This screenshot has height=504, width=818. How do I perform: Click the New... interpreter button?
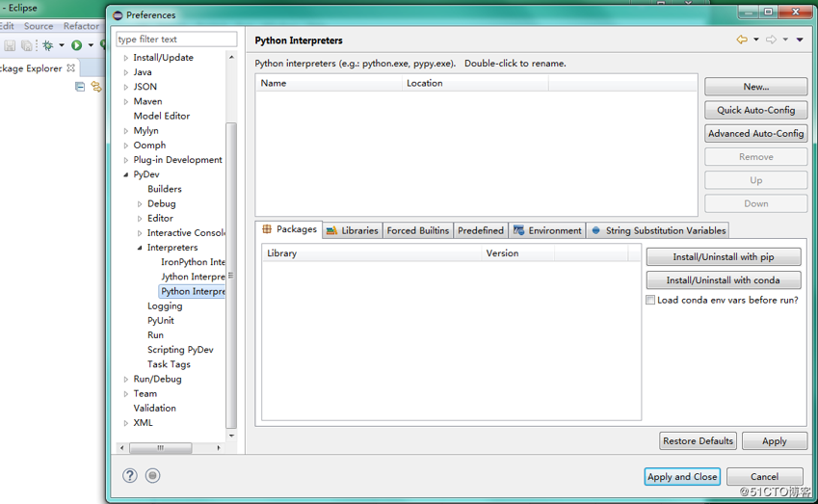[756, 87]
